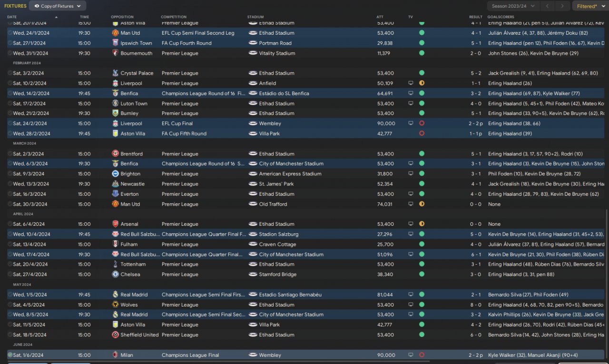The image size is (609, 364).
Task: Click the red loss indicator on EFL Cup Final row
Action: [x=422, y=124]
